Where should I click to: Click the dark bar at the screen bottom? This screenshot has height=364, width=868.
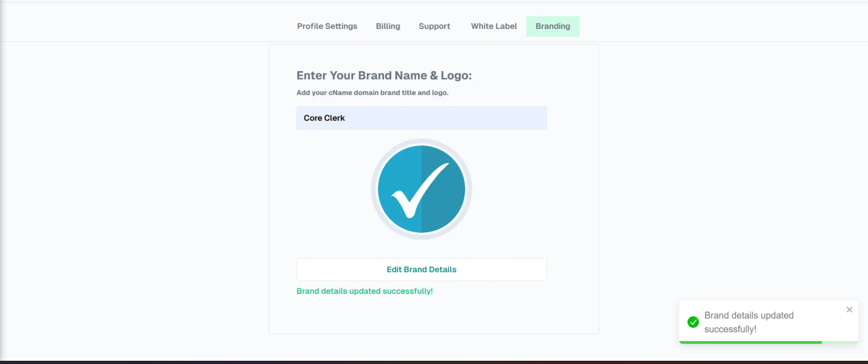434,362
